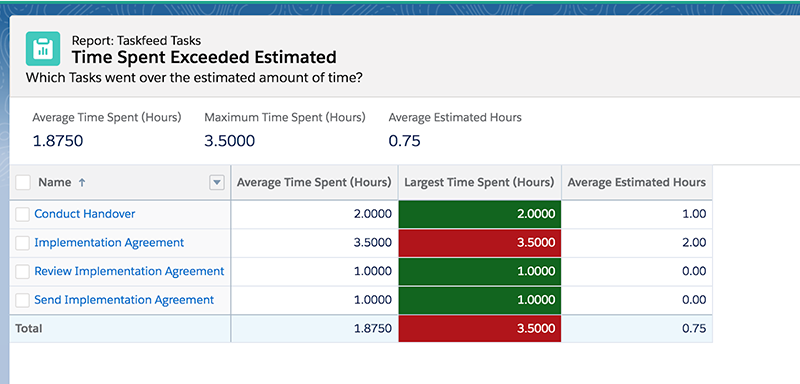Click the teal report icon
Viewport: 800px width, 384px height.
point(43,48)
